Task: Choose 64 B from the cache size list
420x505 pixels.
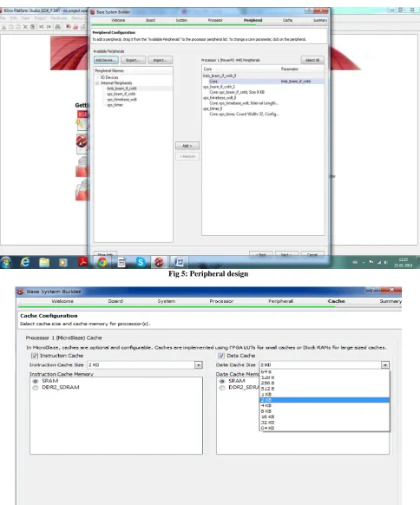Action: click(x=325, y=371)
